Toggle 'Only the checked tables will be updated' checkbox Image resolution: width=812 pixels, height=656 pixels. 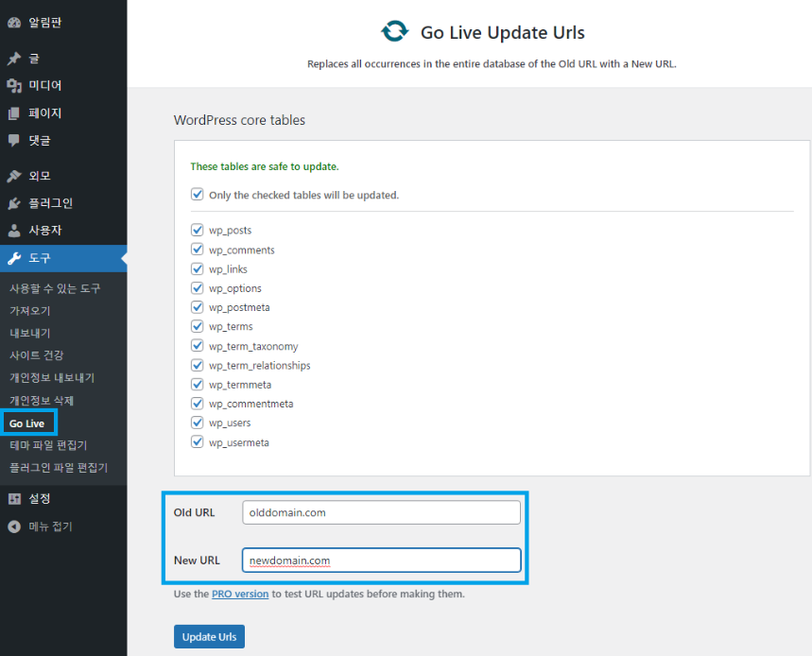pyautogui.click(x=198, y=195)
